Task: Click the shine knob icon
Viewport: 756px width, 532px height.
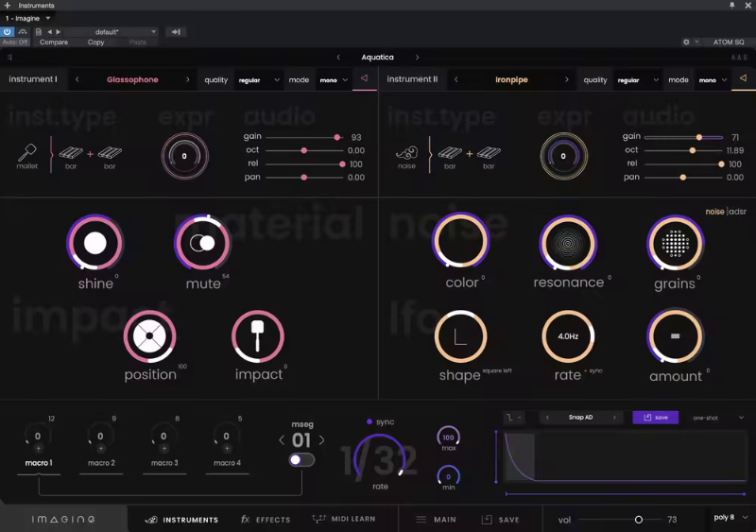Action: pyautogui.click(x=94, y=243)
